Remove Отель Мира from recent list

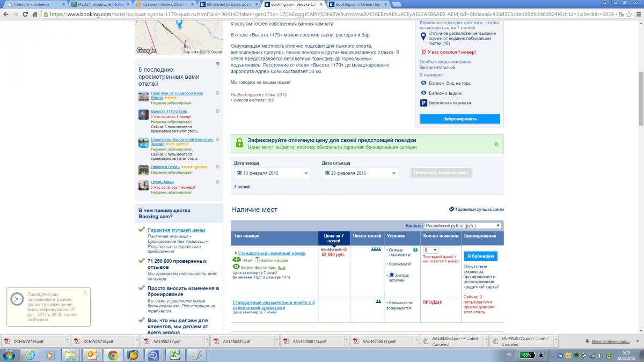pos(217,182)
